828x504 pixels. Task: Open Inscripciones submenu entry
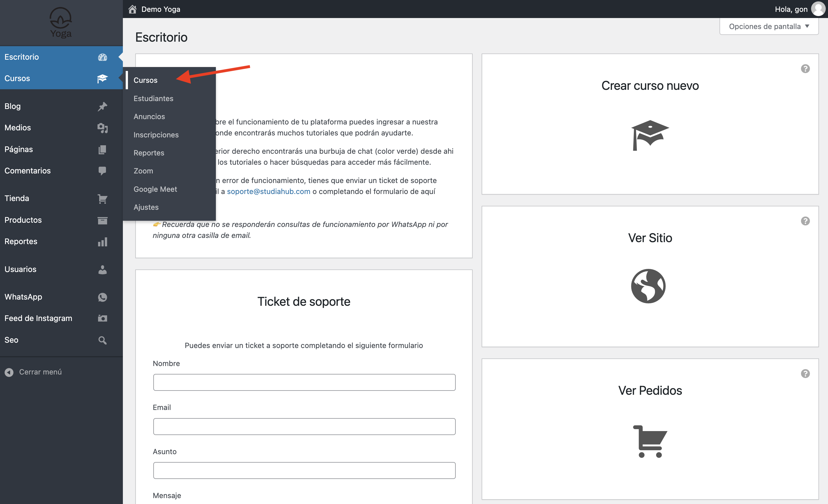pyautogui.click(x=156, y=135)
